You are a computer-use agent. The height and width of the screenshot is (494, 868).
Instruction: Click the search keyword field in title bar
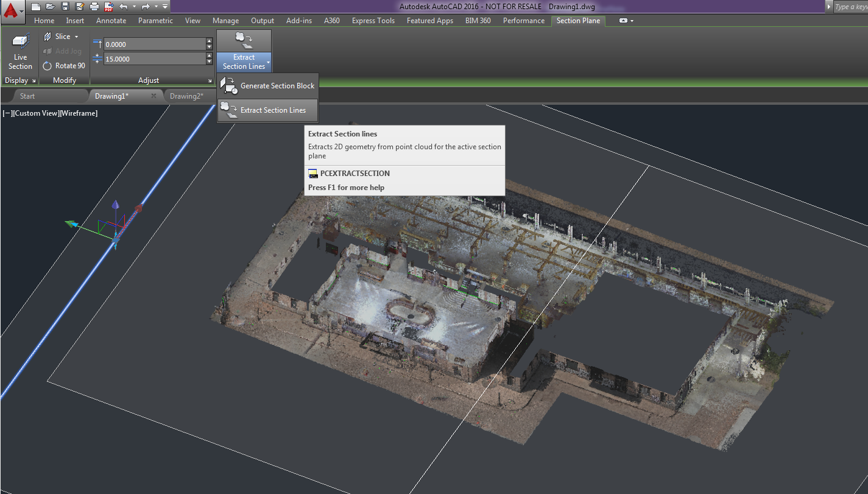coord(850,7)
